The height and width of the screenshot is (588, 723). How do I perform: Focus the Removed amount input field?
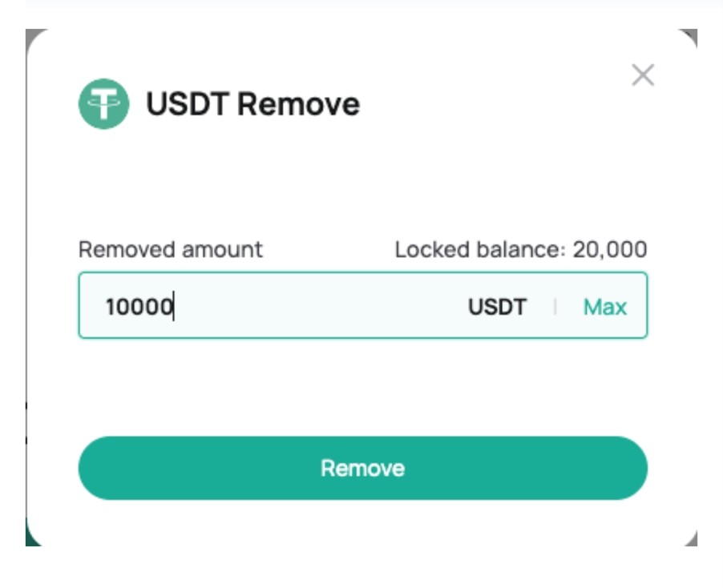(363, 305)
